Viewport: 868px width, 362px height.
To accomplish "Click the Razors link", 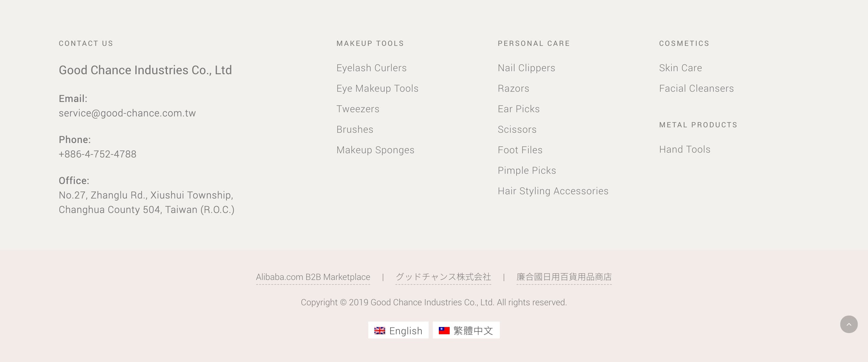I will click(x=513, y=88).
